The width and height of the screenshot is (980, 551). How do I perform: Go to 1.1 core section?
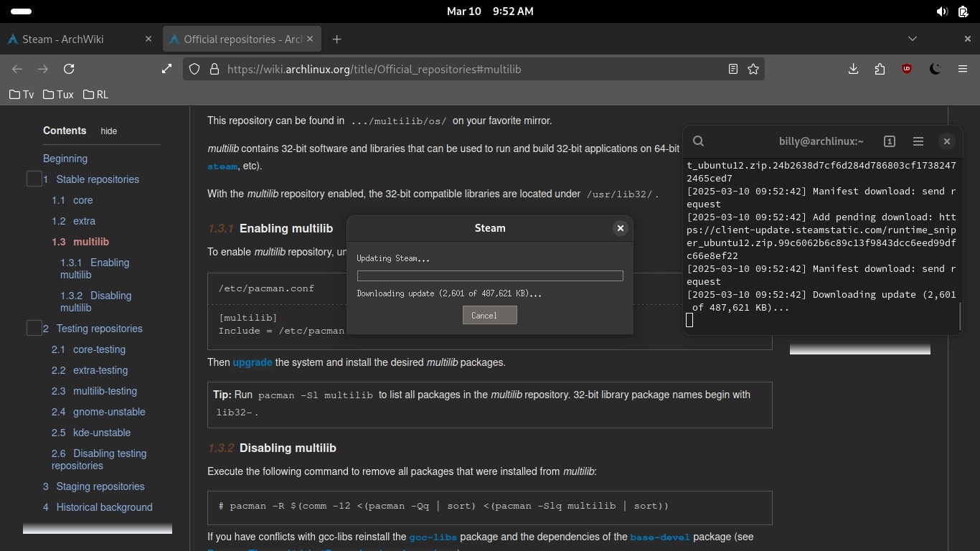(x=72, y=200)
